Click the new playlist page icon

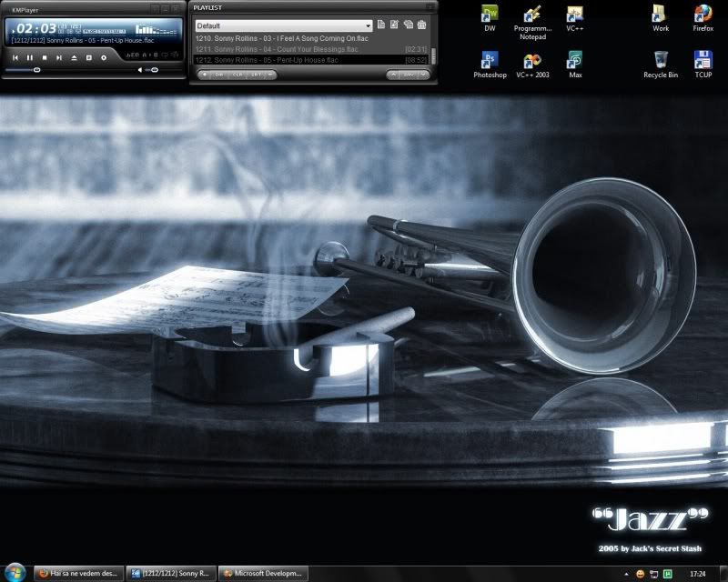coord(381,25)
